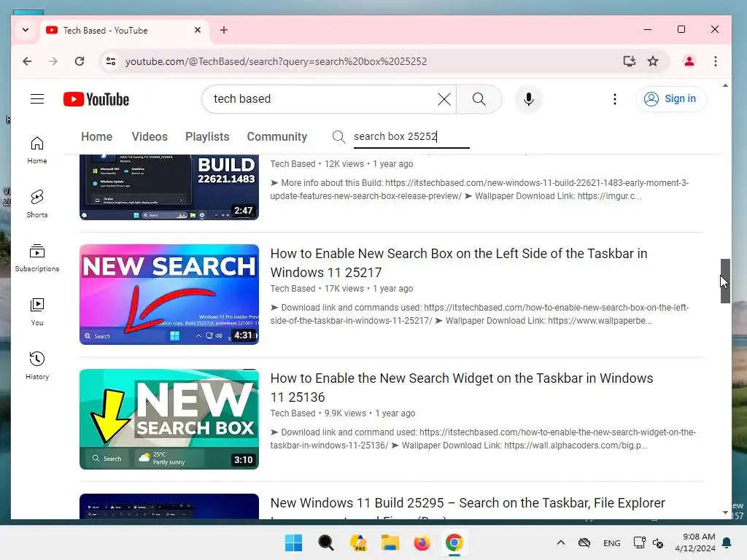The height and width of the screenshot is (560, 747).
Task: Show hidden tray icons chevron
Action: [561, 542]
